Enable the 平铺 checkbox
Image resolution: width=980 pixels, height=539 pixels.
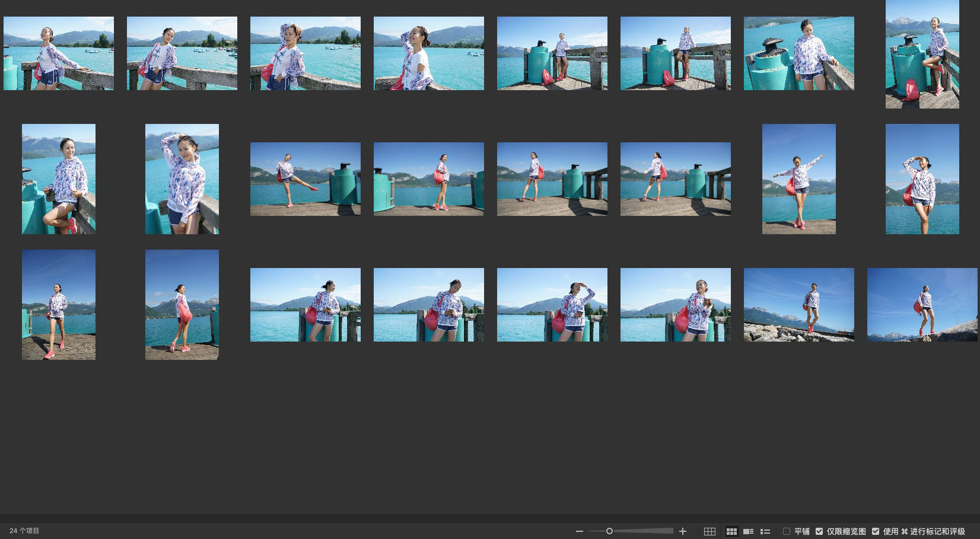787,531
